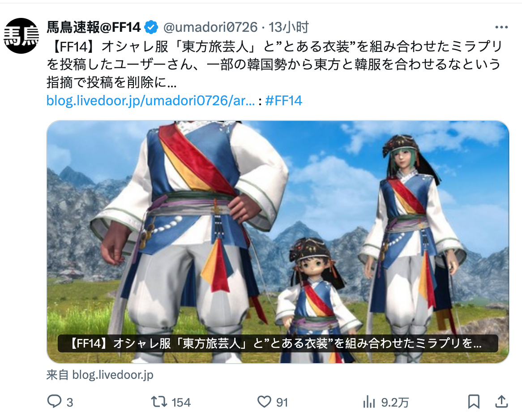The width and height of the screenshot is (522, 420).
Task: Click the 来自 blog.livedoor.jp source text
Action: coord(100,375)
